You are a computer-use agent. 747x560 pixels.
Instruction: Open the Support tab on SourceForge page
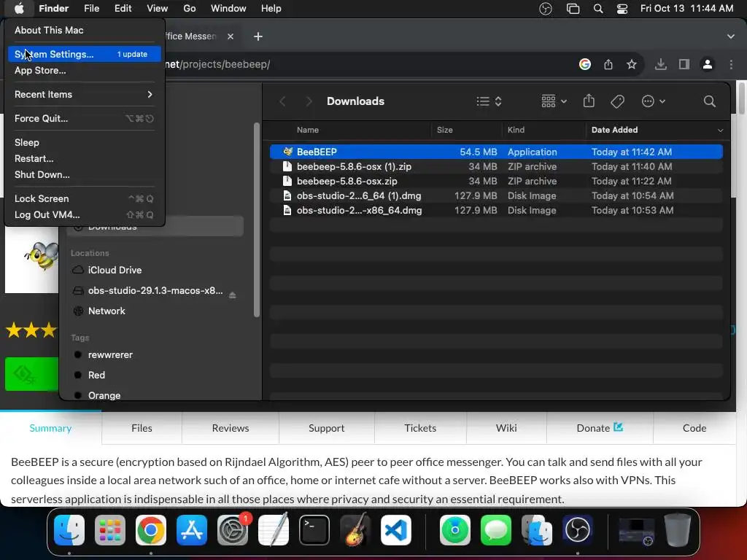coord(326,428)
